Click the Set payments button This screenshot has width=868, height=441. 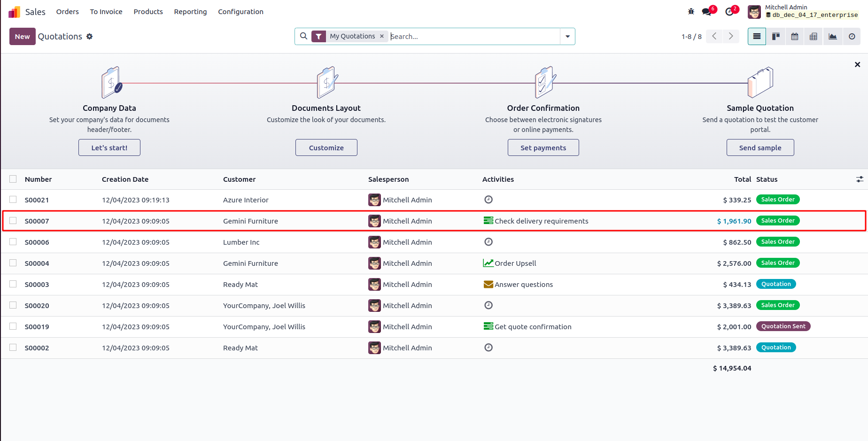tap(543, 147)
